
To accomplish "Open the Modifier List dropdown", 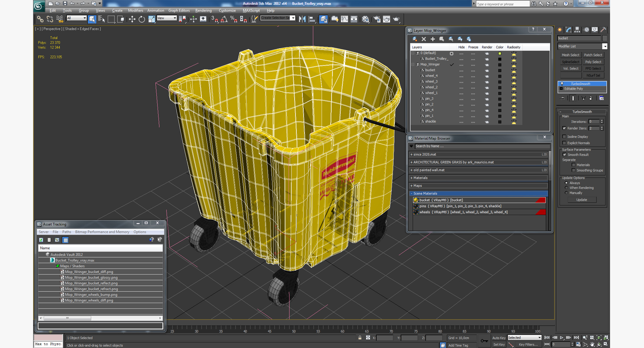I will point(605,46).
